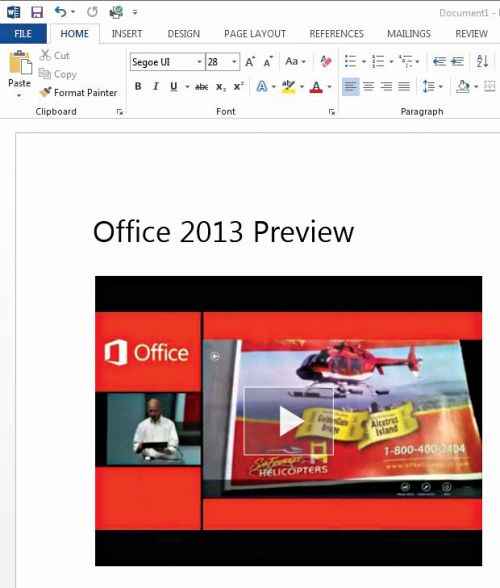Apply the red font color swatch
Viewport: 500px width, 588px height.
(316, 87)
